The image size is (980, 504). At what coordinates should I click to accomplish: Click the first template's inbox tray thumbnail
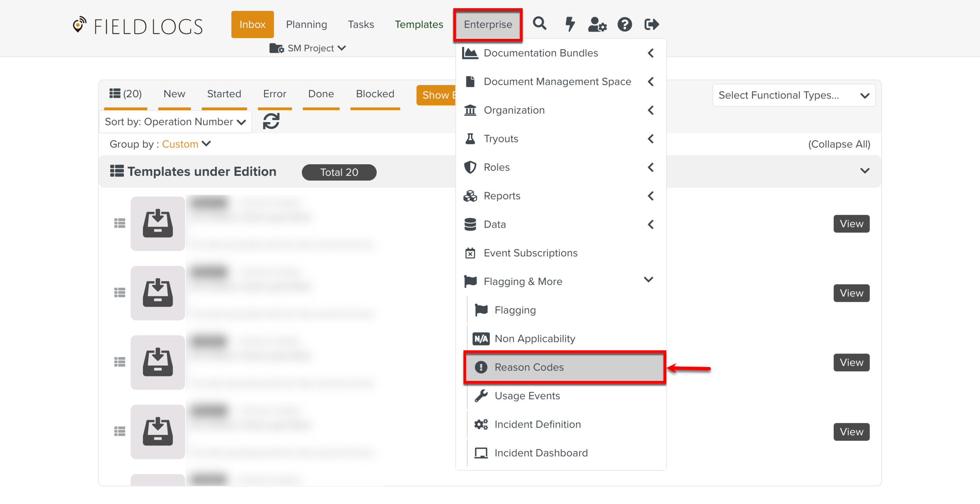pyautogui.click(x=158, y=223)
